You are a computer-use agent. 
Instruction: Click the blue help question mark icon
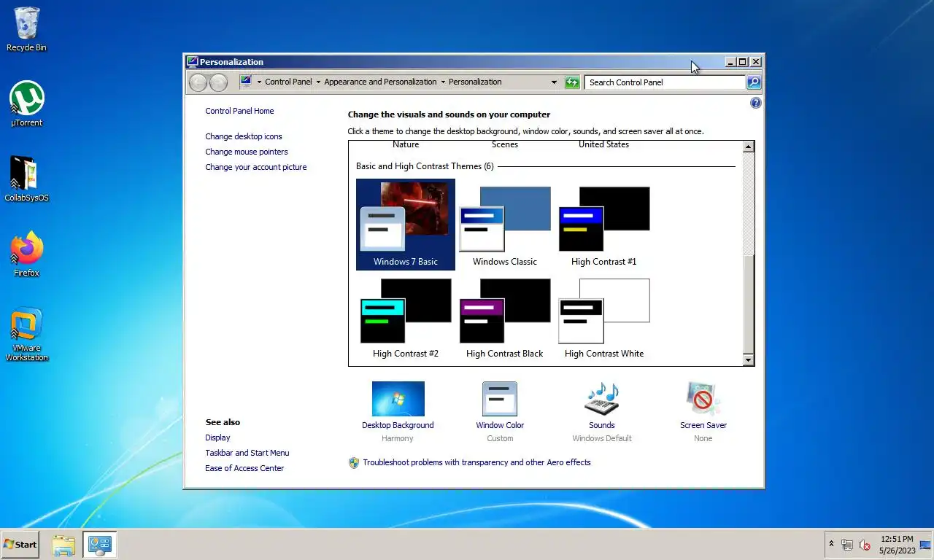tap(756, 103)
